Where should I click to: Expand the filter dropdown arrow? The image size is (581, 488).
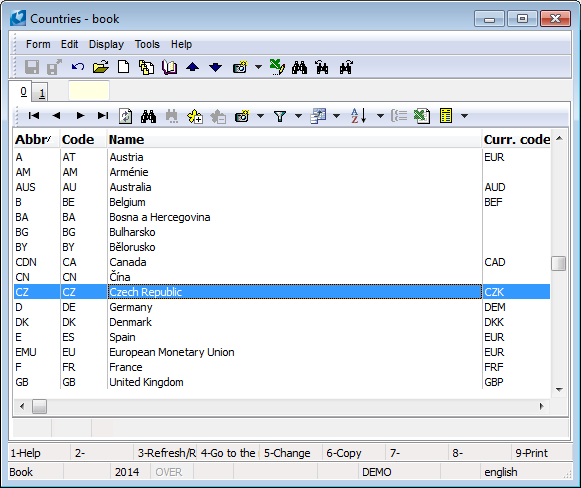point(298,116)
